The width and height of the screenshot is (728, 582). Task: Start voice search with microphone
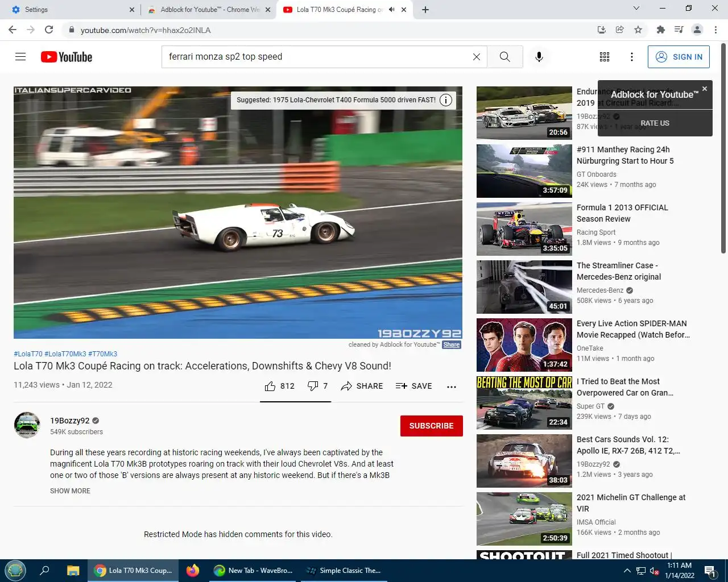tap(539, 57)
